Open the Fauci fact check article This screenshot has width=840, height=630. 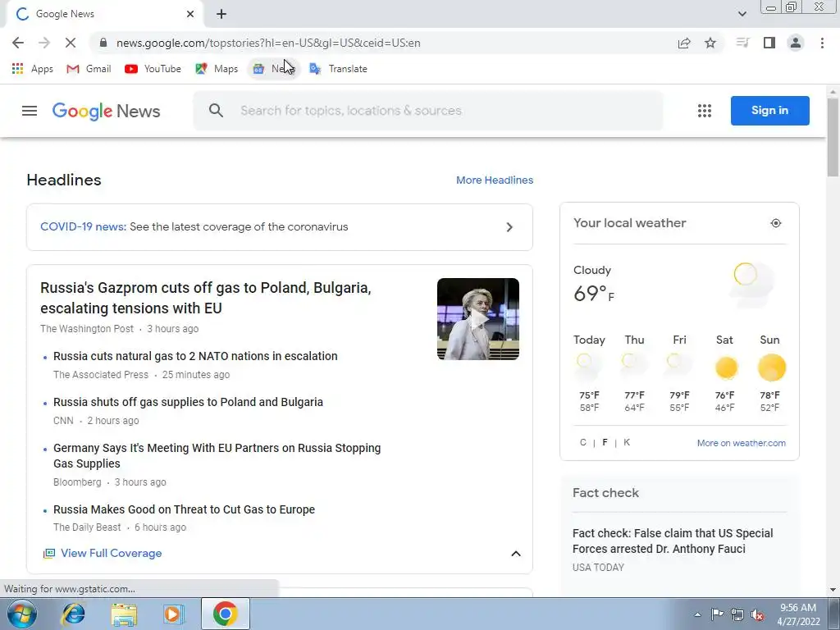(x=673, y=541)
